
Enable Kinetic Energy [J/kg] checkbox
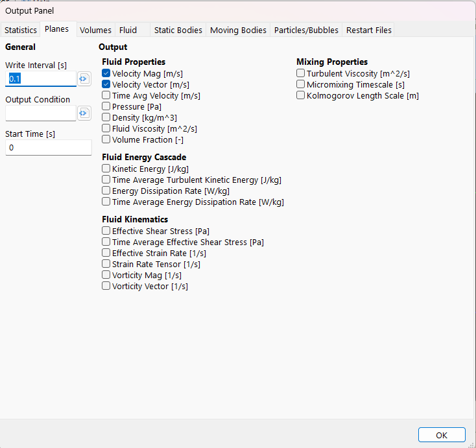(x=106, y=169)
